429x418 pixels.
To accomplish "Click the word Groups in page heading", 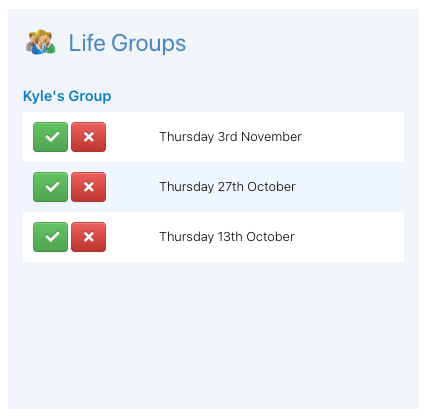I will [148, 44].
